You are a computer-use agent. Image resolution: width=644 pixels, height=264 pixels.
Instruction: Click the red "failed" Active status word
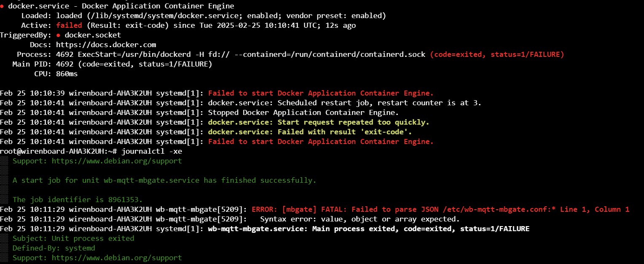pos(69,25)
